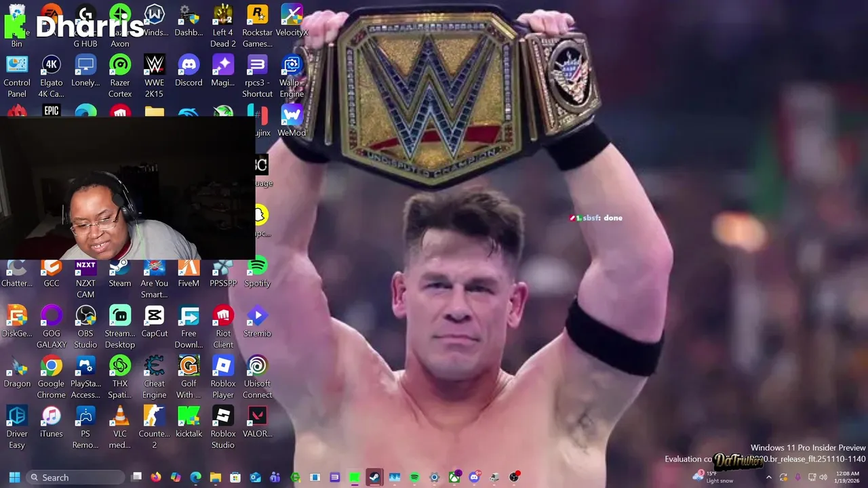Image resolution: width=868 pixels, height=488 pixels.
Task: Open the VALORANT desktop icon
Action: 257,422
